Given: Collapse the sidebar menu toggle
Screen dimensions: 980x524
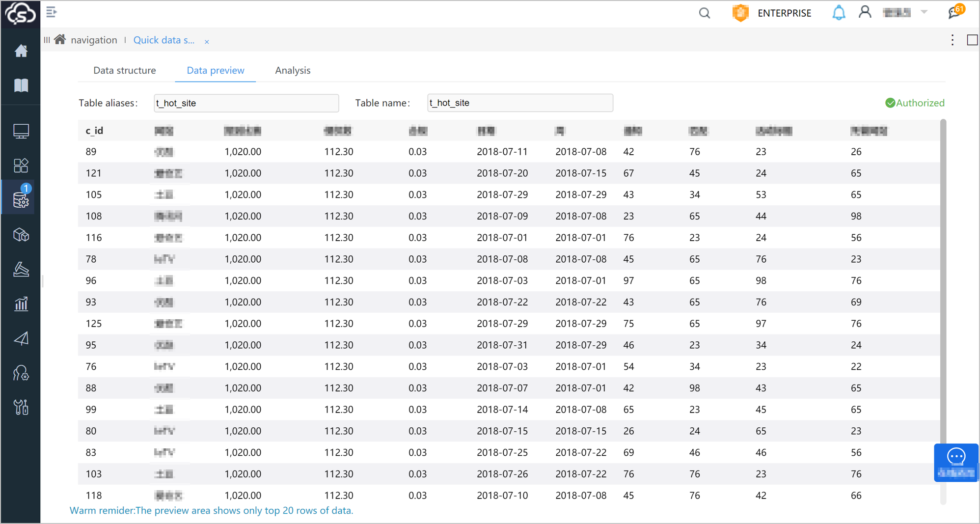Looking at the screenshot, I should point(52,12).
